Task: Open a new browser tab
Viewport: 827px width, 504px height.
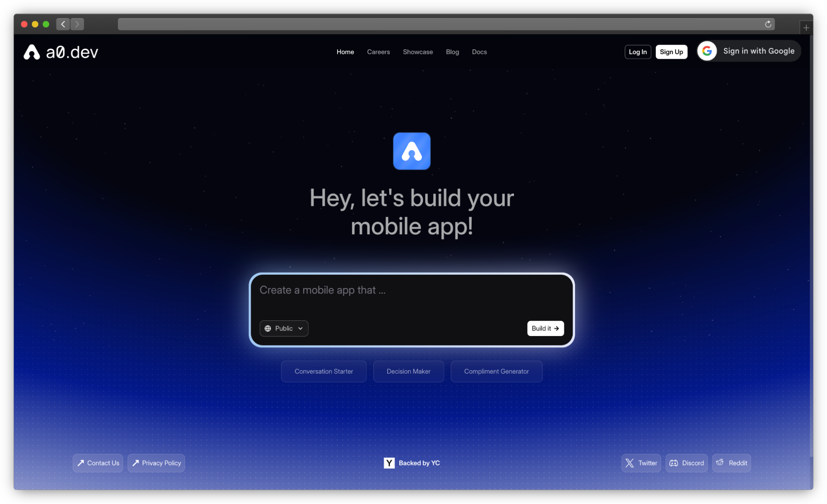Action: click(806, 28)
